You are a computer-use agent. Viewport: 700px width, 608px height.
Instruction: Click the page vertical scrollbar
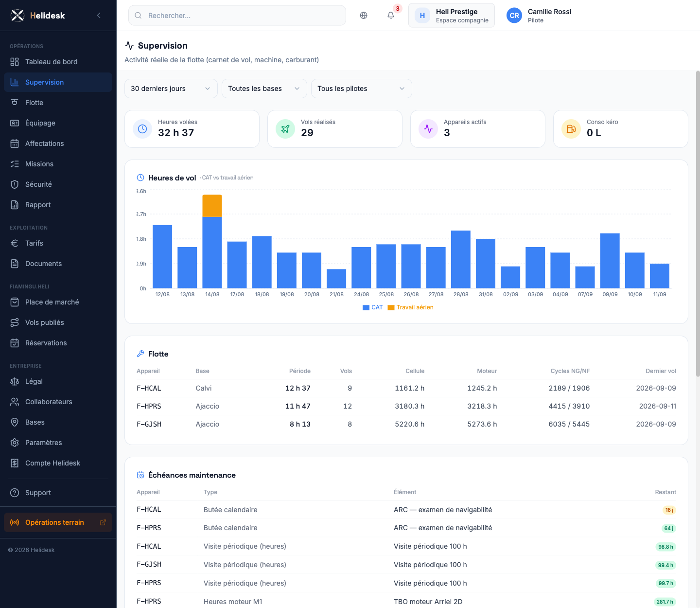698,224
